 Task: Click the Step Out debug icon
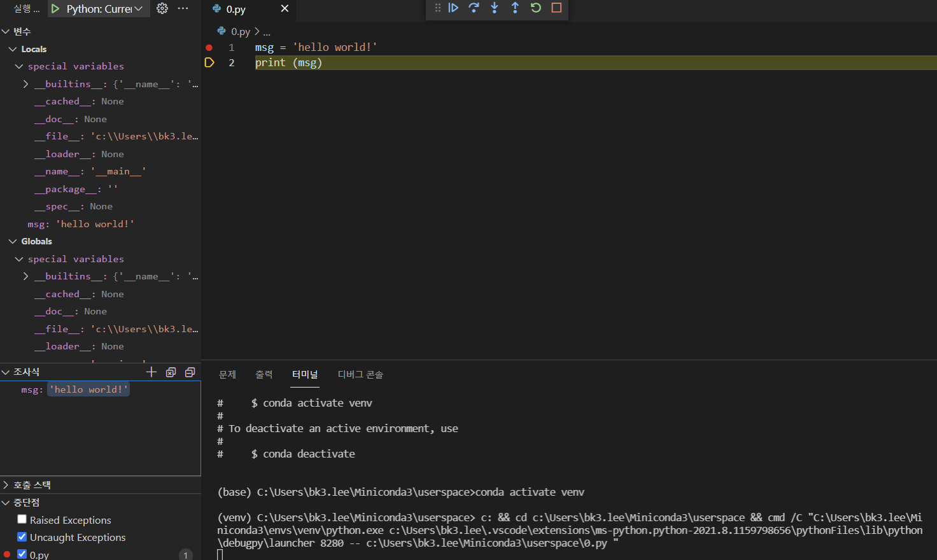(515, 8)
